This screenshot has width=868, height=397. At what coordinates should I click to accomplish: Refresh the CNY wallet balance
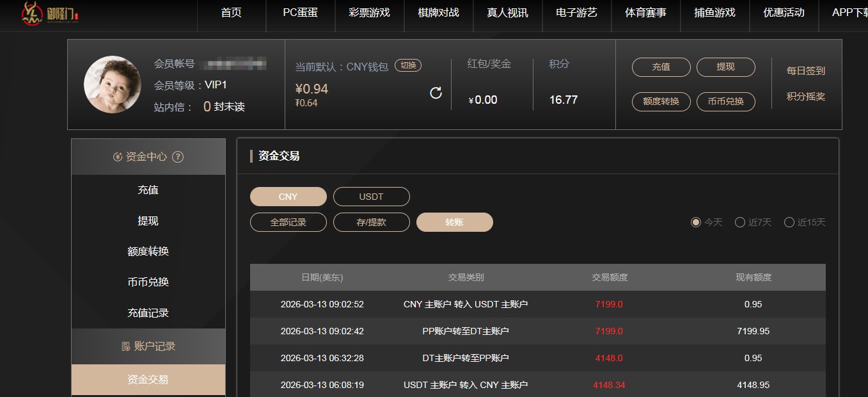436,92
